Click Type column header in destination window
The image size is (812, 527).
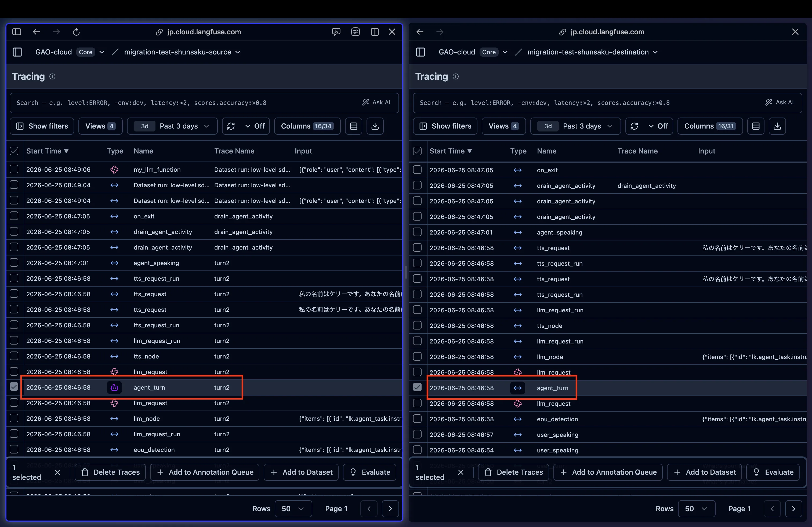coord(518,151)
